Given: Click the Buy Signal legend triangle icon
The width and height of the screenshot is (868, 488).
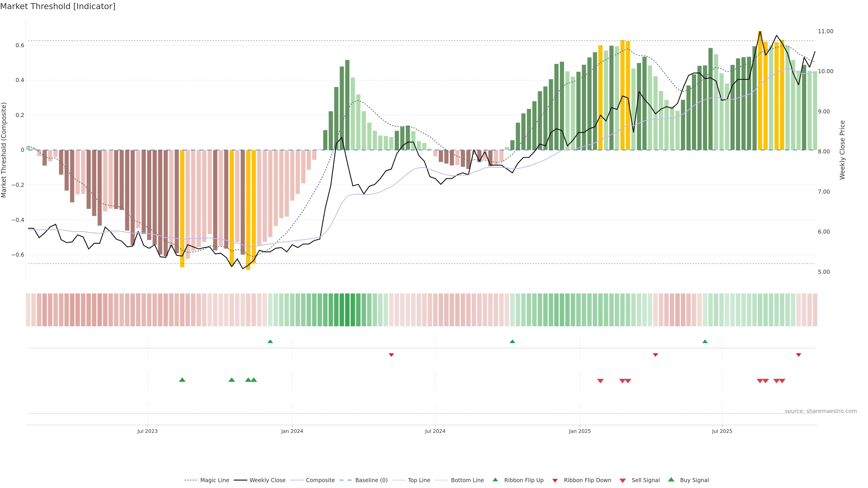Looking at the screenshot, I should pos(671,480).
